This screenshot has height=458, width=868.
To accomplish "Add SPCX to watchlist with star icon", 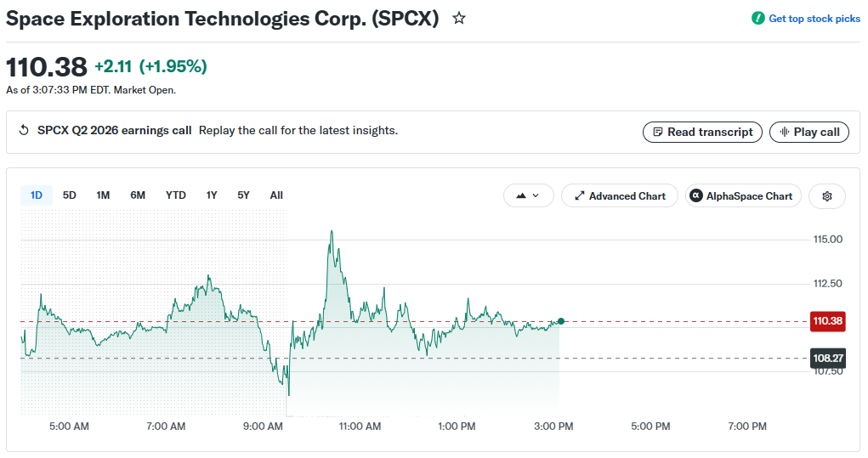I will [x=459, y=18].
